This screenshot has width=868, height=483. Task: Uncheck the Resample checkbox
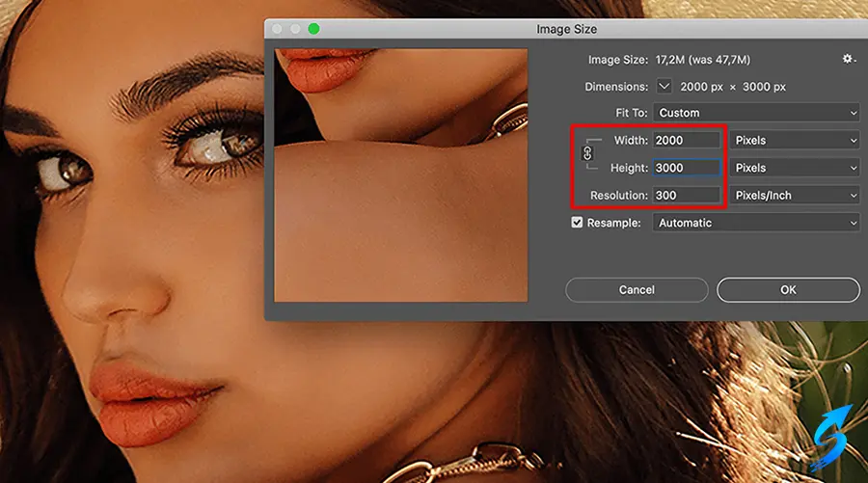578,223
